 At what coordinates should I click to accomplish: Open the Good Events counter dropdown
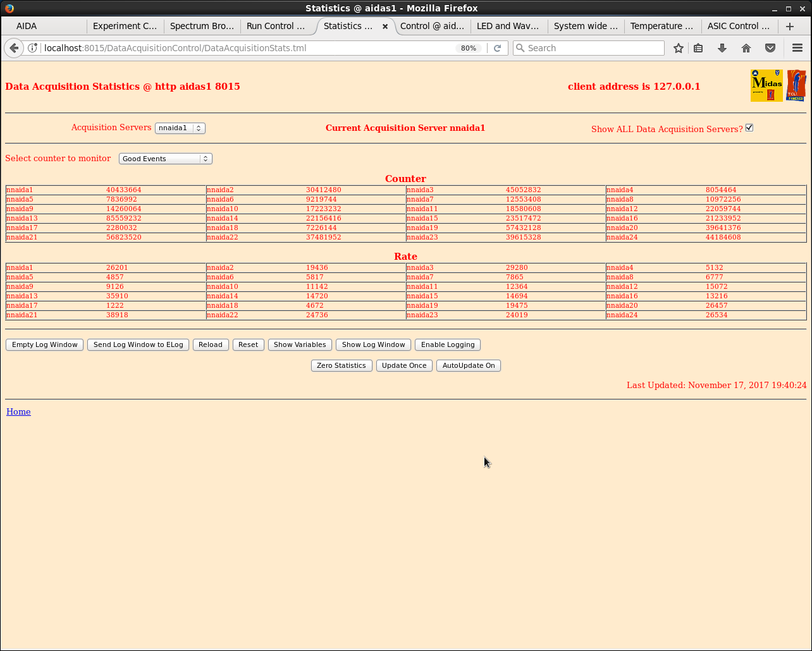click(x=166, y=159)
